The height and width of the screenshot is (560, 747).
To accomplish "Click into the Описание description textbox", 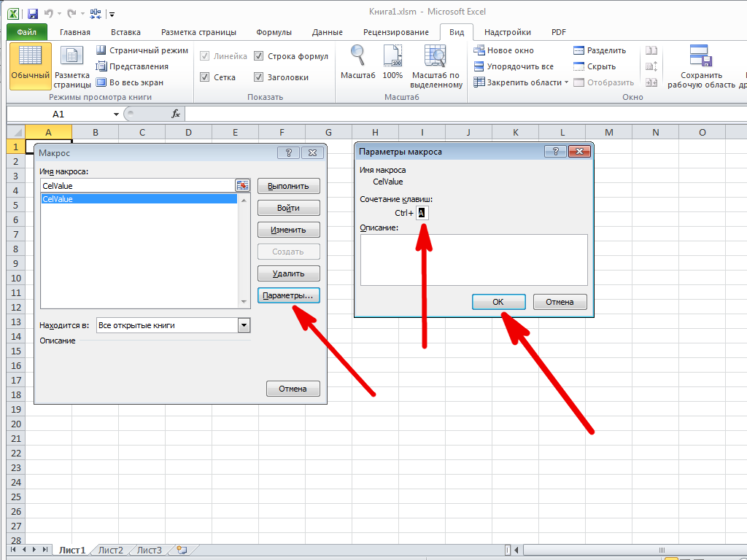I will (473, 260).
